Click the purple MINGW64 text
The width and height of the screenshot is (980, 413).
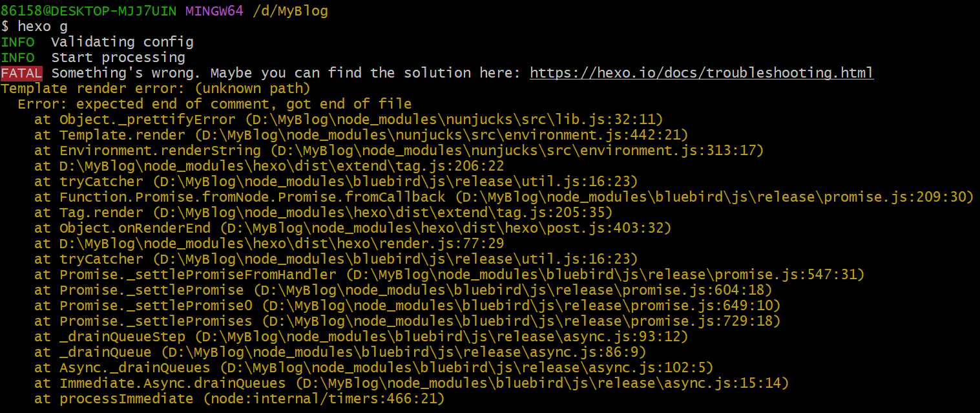tap(214, 11)
